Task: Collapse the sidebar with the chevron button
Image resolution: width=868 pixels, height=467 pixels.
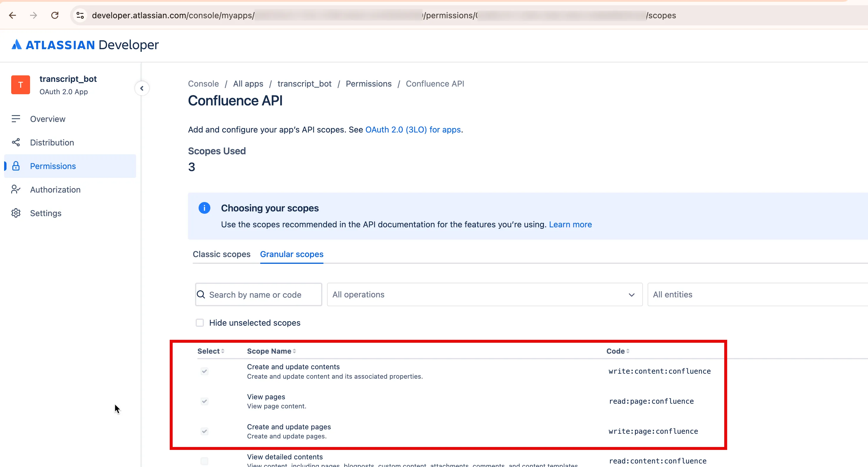Action: coord(142,88)
